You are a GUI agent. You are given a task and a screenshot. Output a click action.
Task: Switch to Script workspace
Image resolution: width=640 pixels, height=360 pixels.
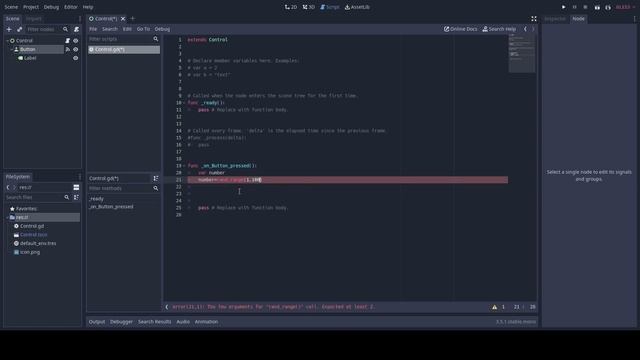pyautogui.click(x=330, y=7)
